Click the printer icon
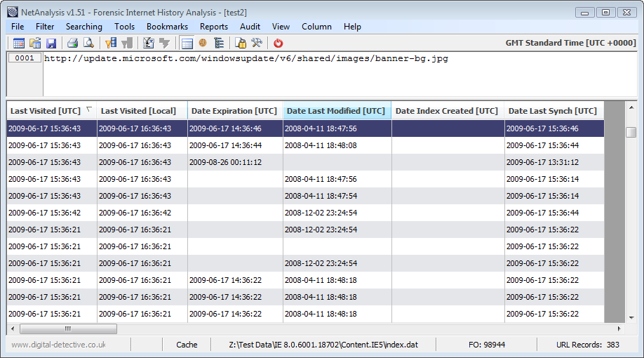 73,43
